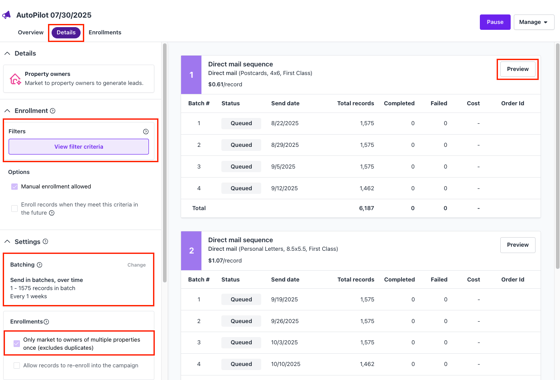Collapse the Settings section
This screenshot has width=560, height=380.
[x=7, y=241]
